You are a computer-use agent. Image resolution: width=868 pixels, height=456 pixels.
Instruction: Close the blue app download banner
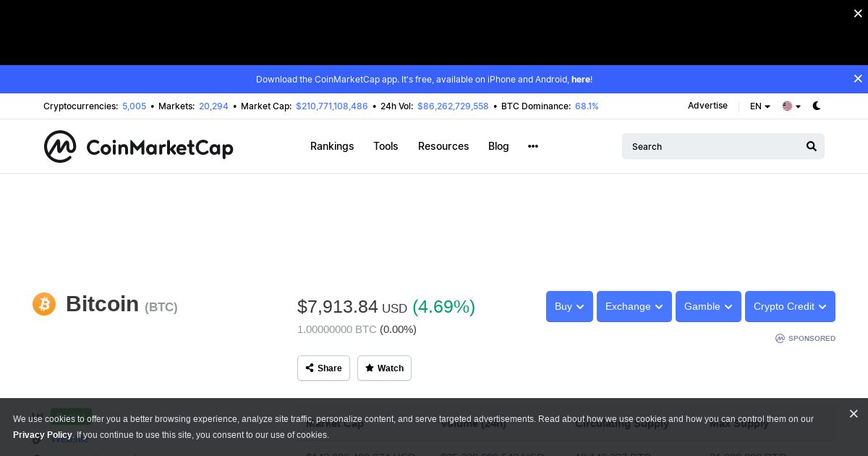coord(858,79)
